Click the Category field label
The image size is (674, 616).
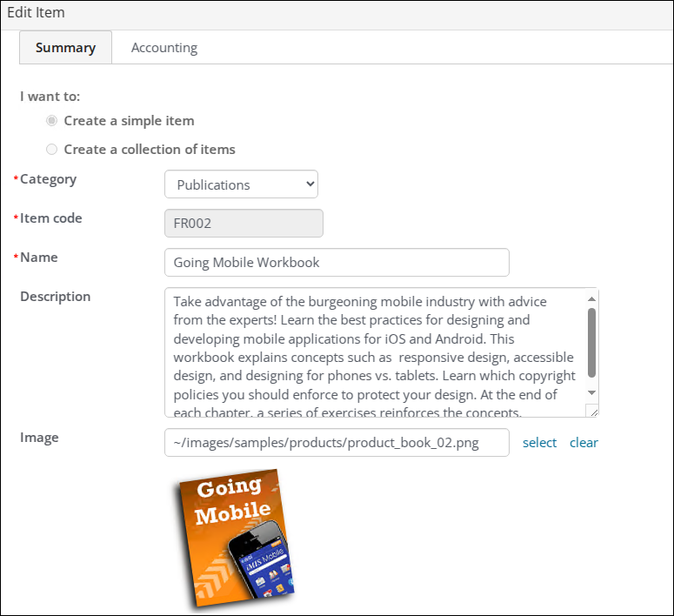pyautogui.click(x=48, y=179)
